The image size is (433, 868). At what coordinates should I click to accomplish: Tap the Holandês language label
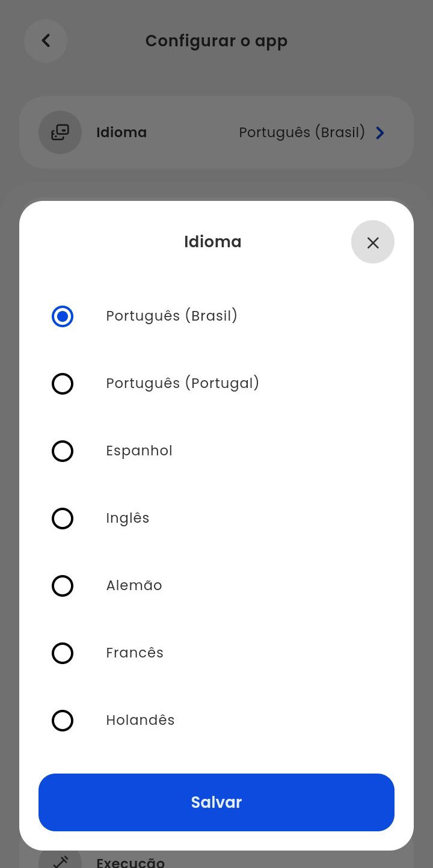(140, 721)
